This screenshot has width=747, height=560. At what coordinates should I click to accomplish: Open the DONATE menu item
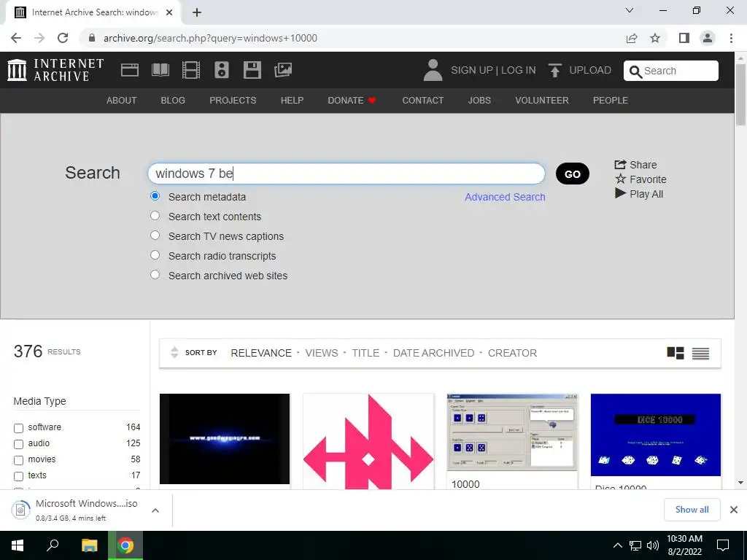(x=352, y=101)
